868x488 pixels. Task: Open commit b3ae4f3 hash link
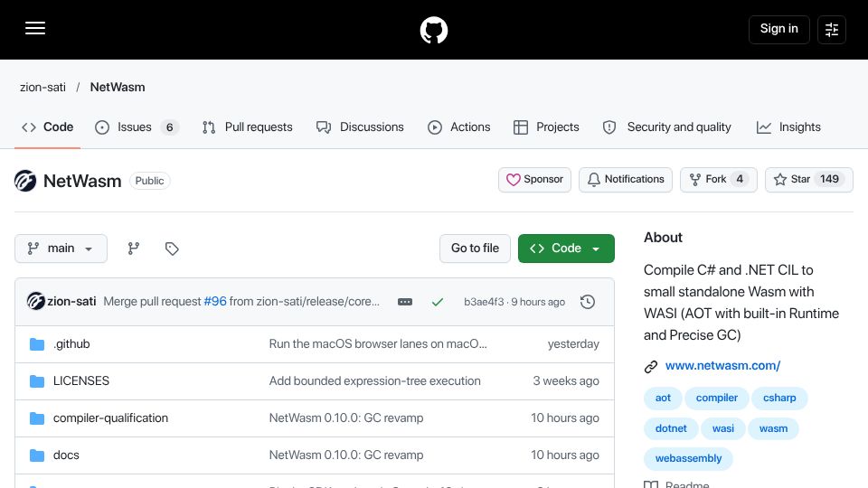484,302
